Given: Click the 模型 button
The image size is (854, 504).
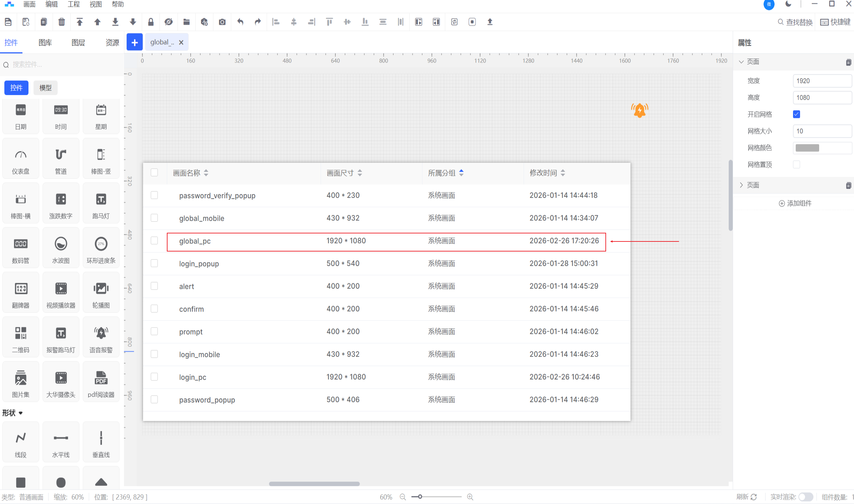Looking at the screenshot, I should (x=45, y=88).
